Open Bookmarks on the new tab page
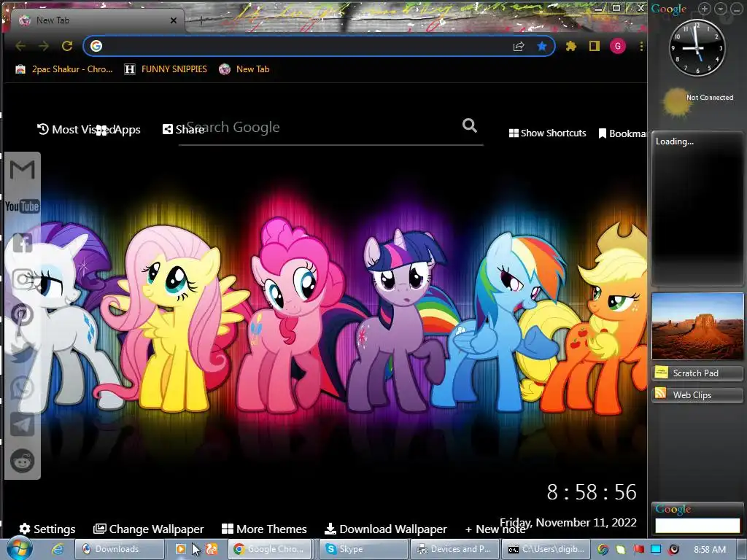 [623, 134]
